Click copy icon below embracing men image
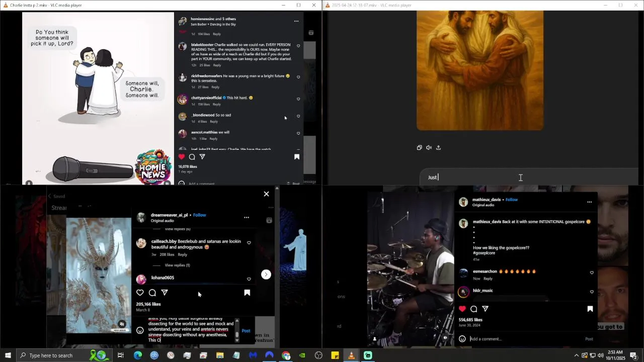The width and height of the screenshot is (644, 362). [x=419, y=148]
